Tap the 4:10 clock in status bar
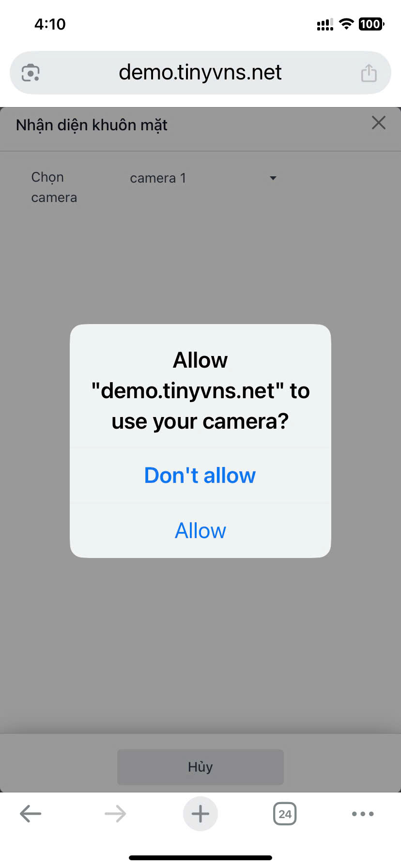The image size is (401, 868). 50,24
